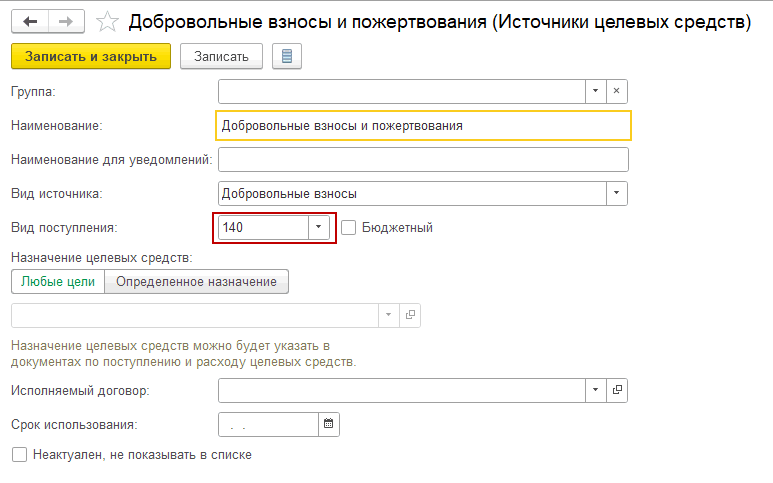773x483 pixels.
Task: Expand the disabled purpose dropdown arrow
Action: (x=388, y=315)
